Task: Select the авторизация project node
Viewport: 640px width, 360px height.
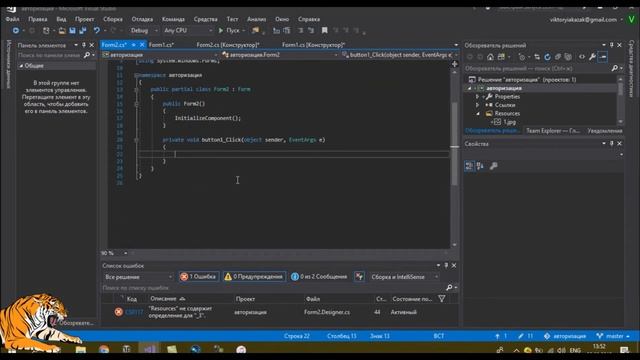Action: coord(504,88)
